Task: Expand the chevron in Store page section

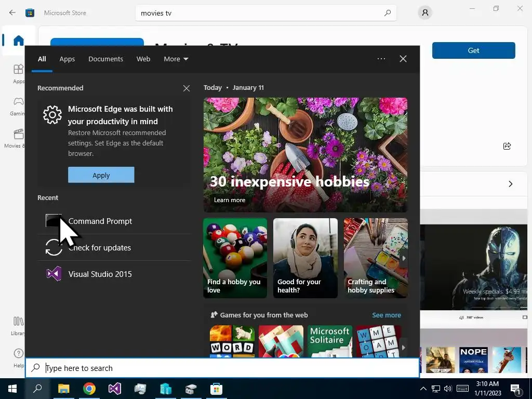Action: point(510,184)
